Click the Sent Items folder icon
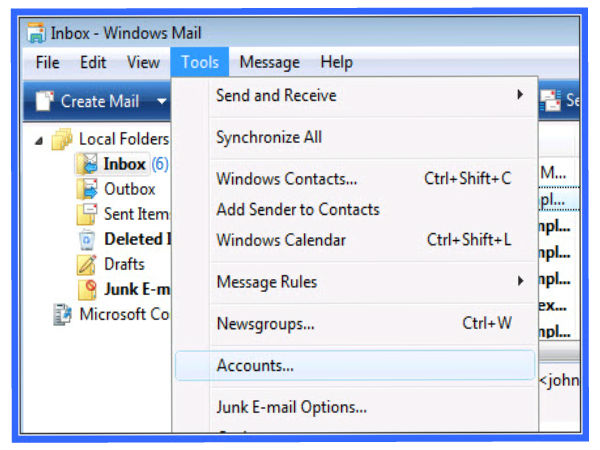The height and width of the screenshot is (450, 600). click(x=88, y=214)
